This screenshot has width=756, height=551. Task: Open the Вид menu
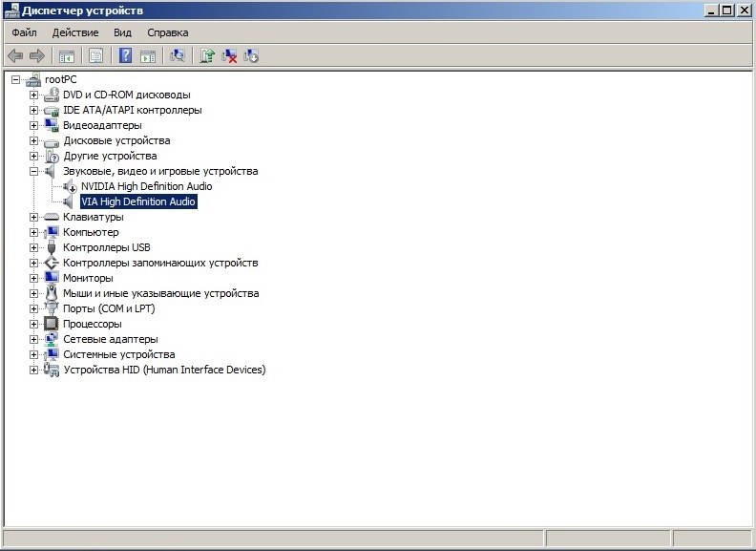[x=122, y=32]
